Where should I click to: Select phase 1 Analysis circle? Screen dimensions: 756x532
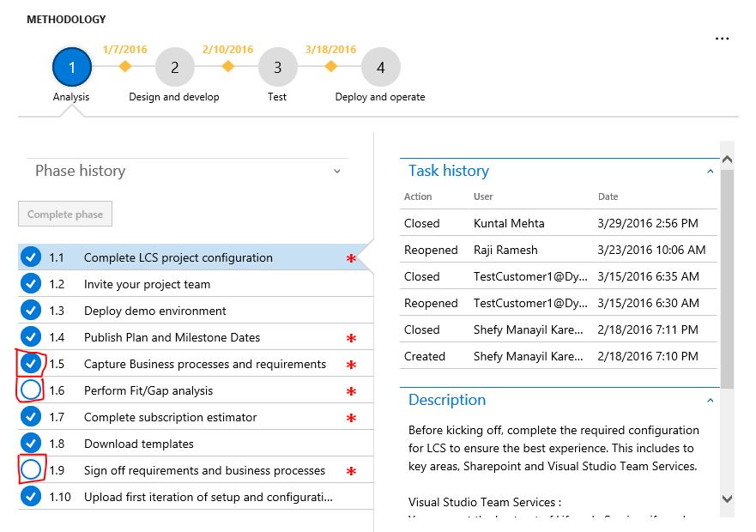pyautogui.click(x=72, y=67)
